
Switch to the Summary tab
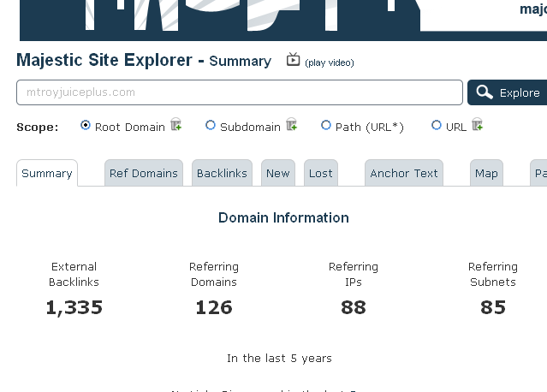point(47,173)
